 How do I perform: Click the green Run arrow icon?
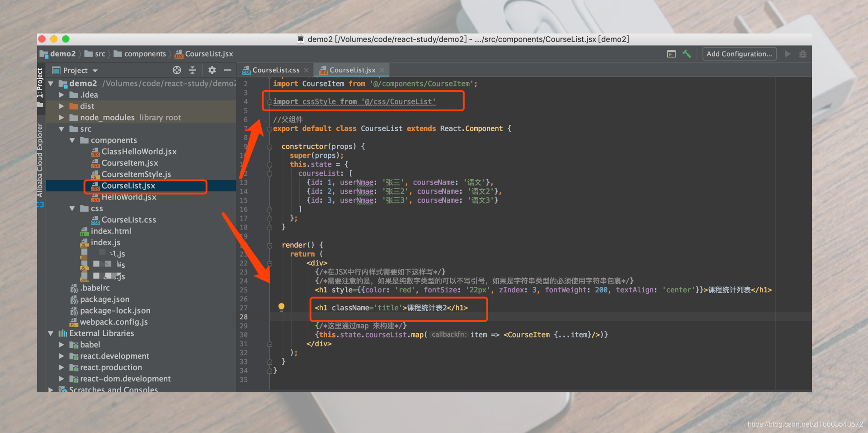788,54
